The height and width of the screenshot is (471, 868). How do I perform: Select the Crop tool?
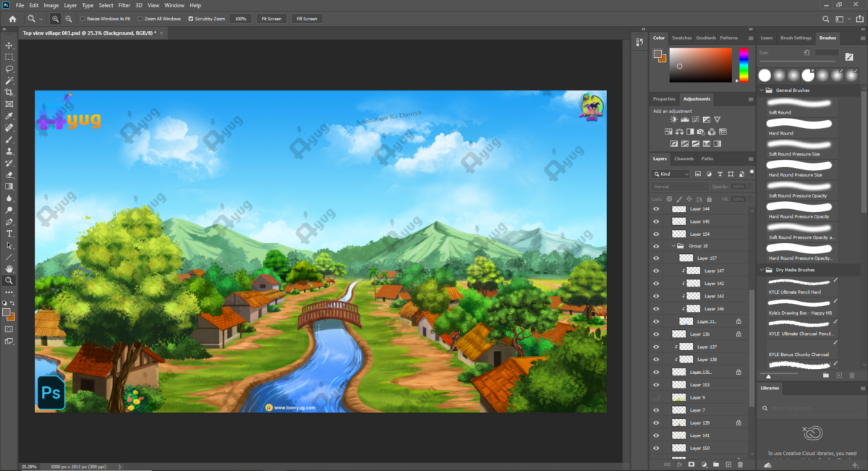pos(9,93)
